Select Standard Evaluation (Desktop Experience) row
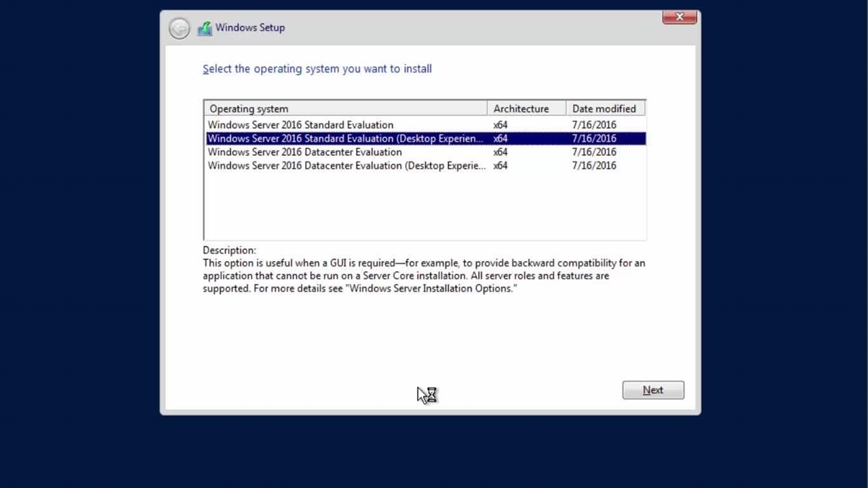Viewport: 868px width, 488px height. [425, 138]
